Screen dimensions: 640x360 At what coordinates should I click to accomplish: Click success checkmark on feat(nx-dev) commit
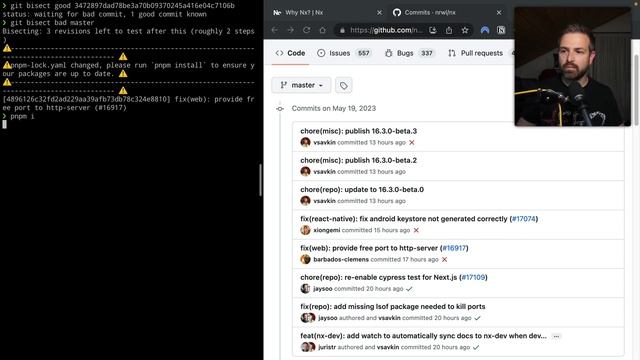(x=476, y=347)
